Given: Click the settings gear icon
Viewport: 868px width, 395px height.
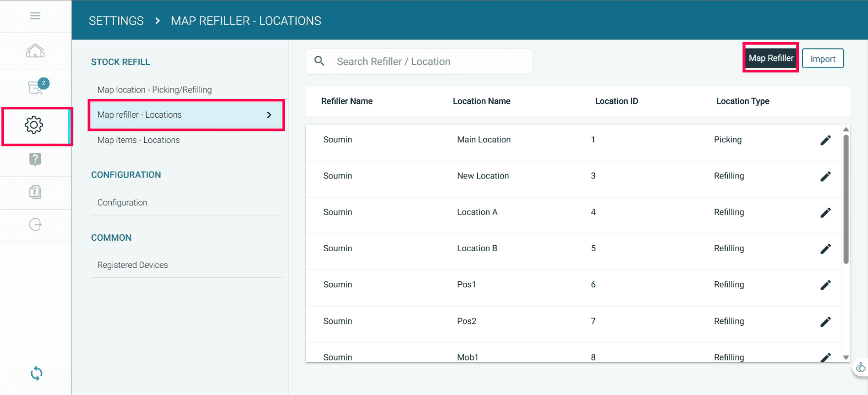Looking at the screenshot, I should (x=34, y=125).
